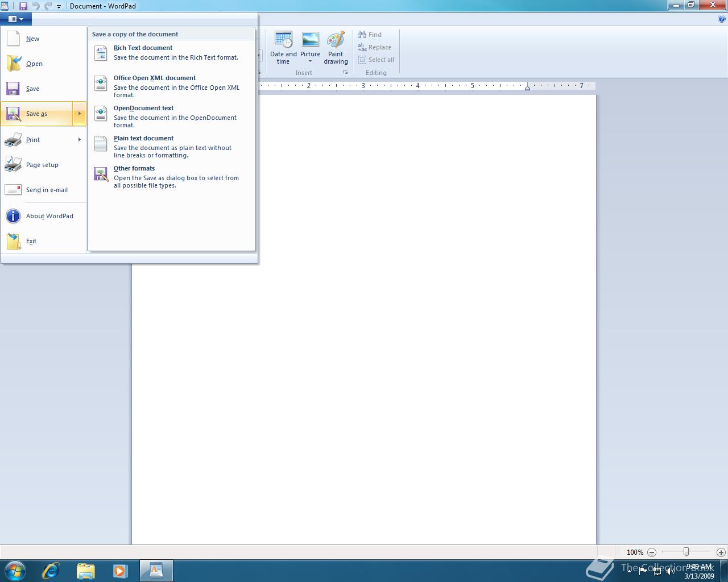This screenshot has width=728, height=582.
Task: Open the WordPad application menu button
Action: pos(16,19)
